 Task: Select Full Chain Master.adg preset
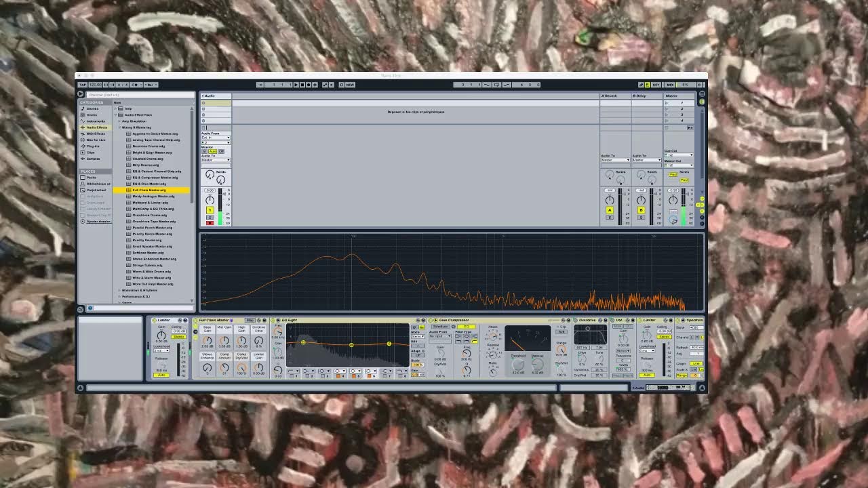click(x=152, y=190)
